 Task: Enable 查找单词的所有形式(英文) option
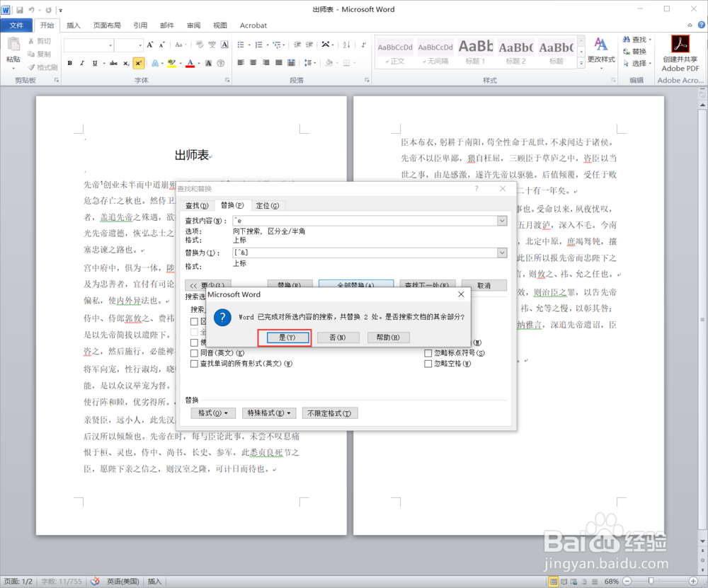coord(194,363)
